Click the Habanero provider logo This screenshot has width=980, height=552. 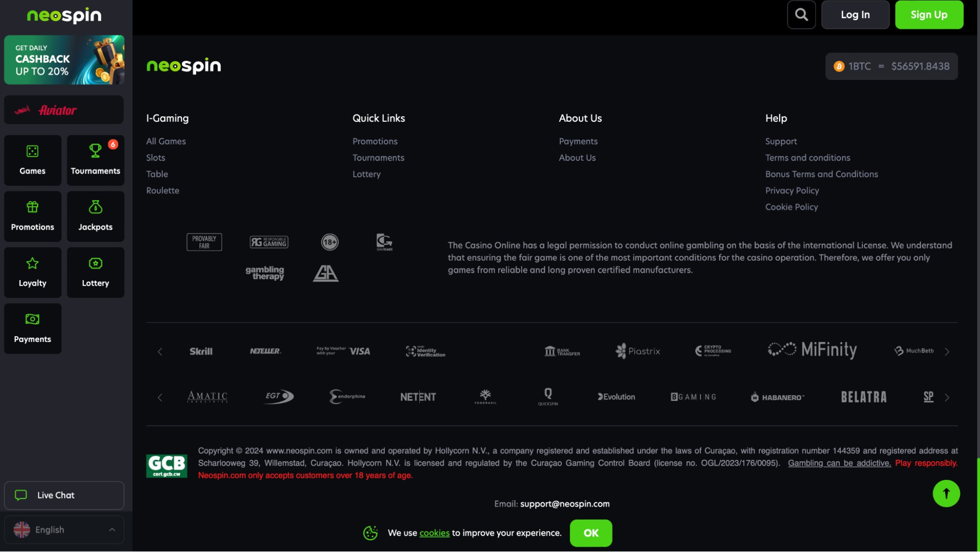coord(777,397)
